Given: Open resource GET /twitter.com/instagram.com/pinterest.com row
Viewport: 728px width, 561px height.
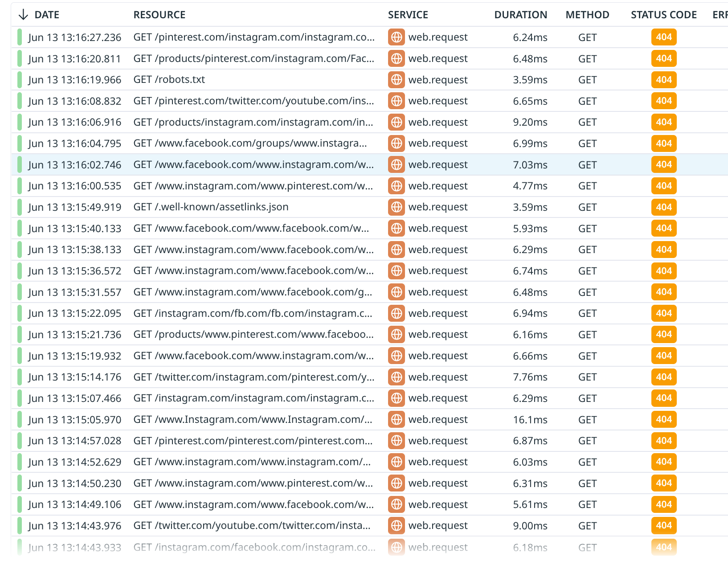Looking at the screenshot, I should click(x=254, y=377).
